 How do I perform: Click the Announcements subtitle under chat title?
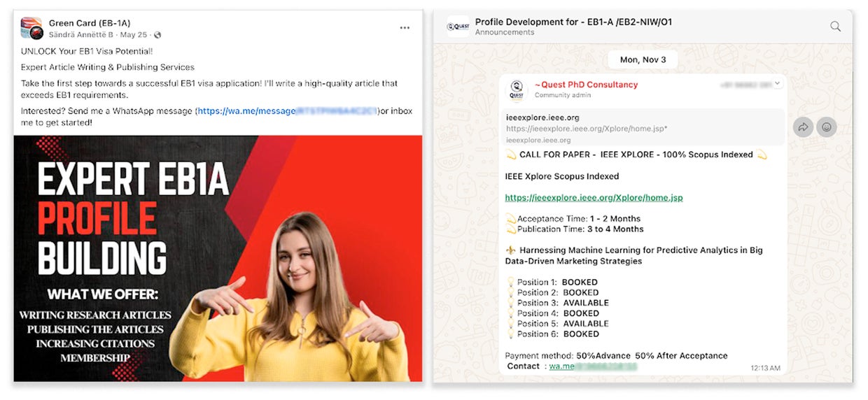coord(504,32)
